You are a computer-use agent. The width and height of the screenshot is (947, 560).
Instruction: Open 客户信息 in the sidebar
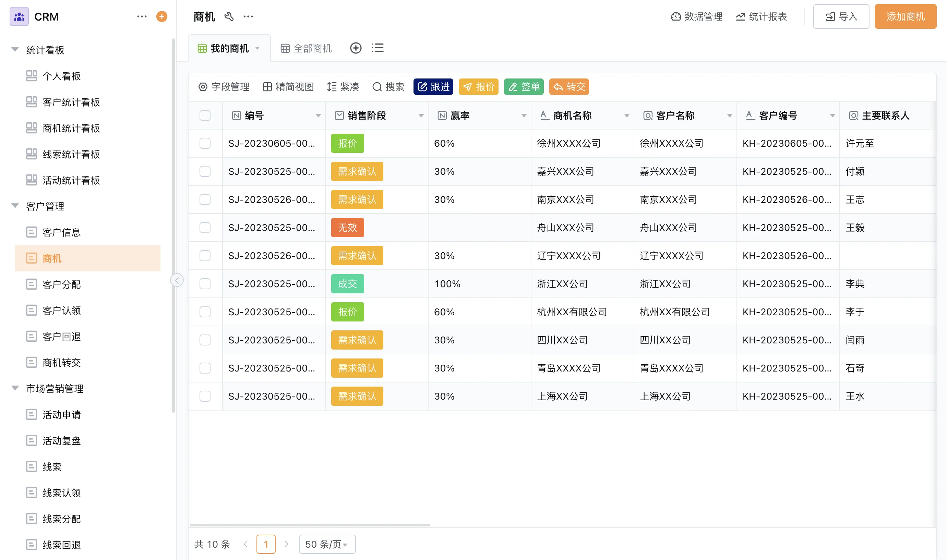click(61, 232)
